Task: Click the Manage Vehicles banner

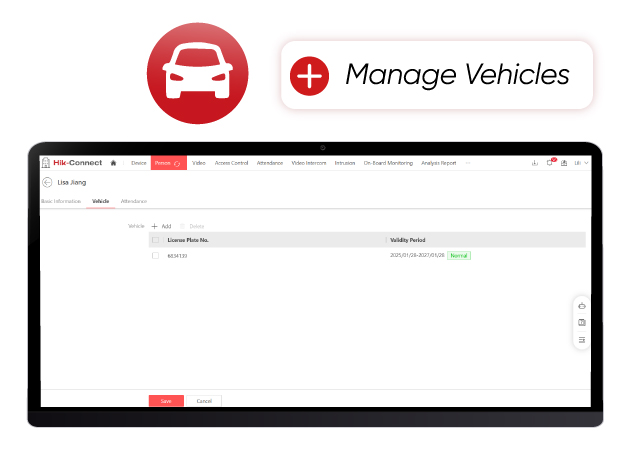Action: [437, 75]
